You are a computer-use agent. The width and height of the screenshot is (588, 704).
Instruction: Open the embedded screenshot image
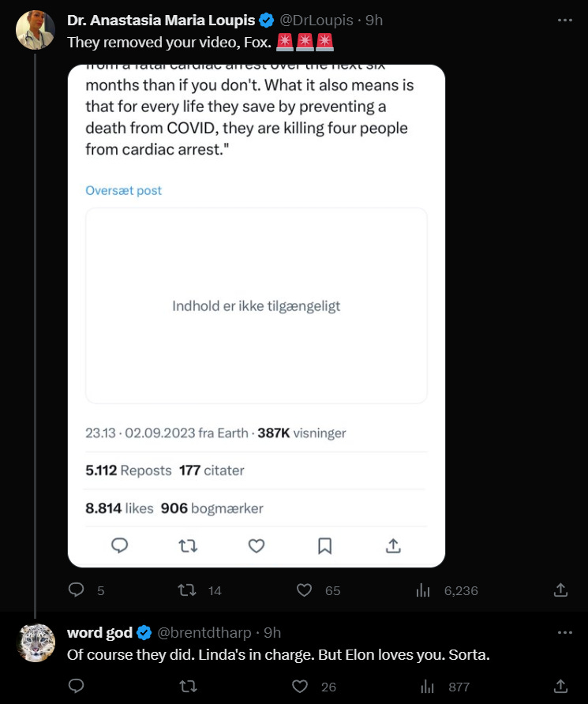click(257, 316)
